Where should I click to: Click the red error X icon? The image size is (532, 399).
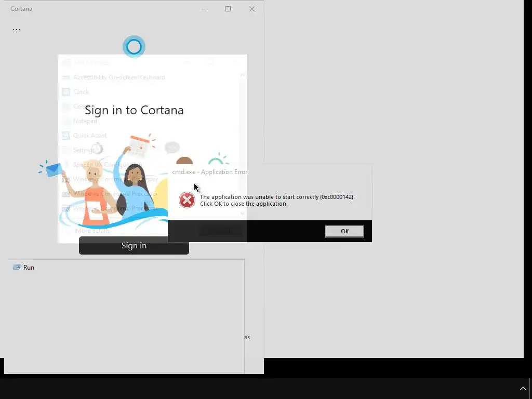click(x=187, y=200)
